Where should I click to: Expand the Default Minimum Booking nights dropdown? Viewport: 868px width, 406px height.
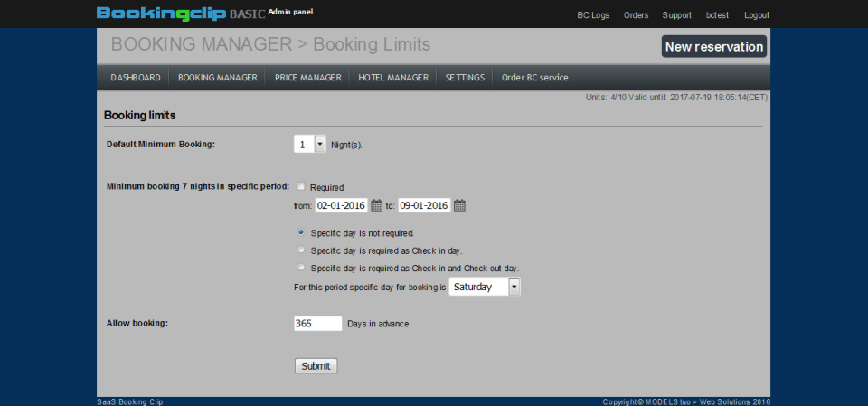click(x=319, y=144)
